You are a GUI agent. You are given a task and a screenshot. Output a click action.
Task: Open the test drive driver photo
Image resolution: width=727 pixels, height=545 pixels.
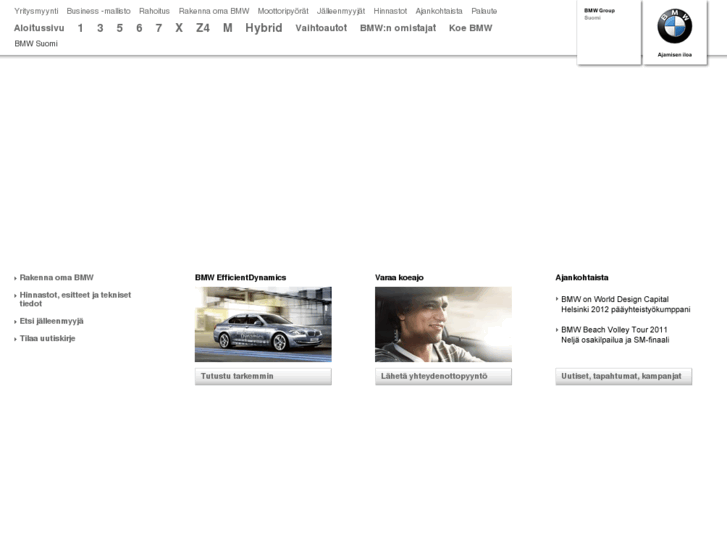coord(443,324)
